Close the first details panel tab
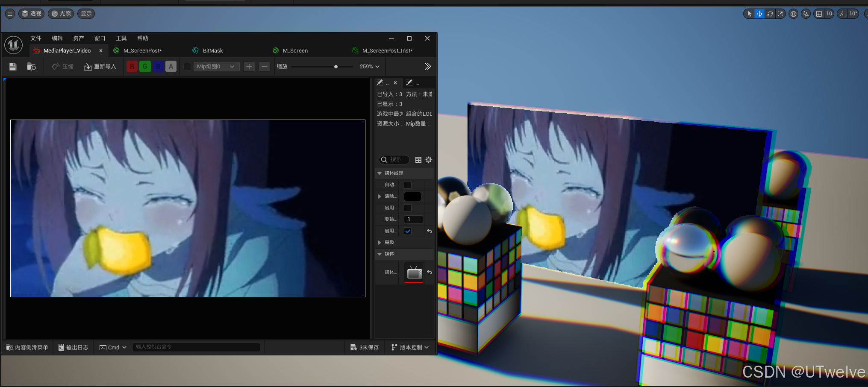 [x=395, y=83]
